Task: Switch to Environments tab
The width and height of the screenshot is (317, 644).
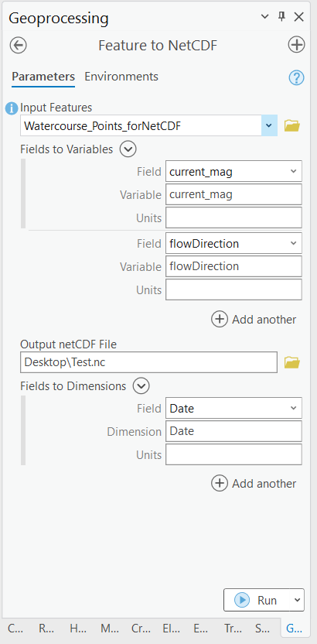Action: pos(121,77)
